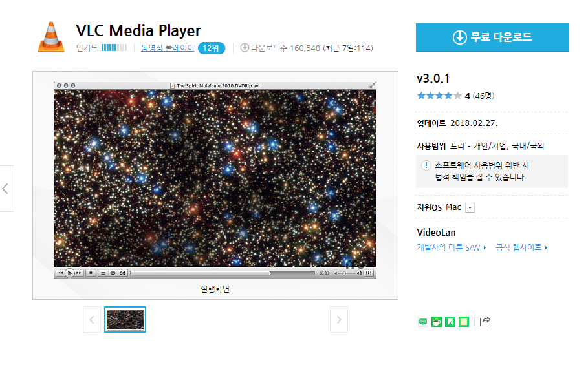Click the green bookmark share icon
Screen dimensions: 588x365
click(x=450, y=322)
